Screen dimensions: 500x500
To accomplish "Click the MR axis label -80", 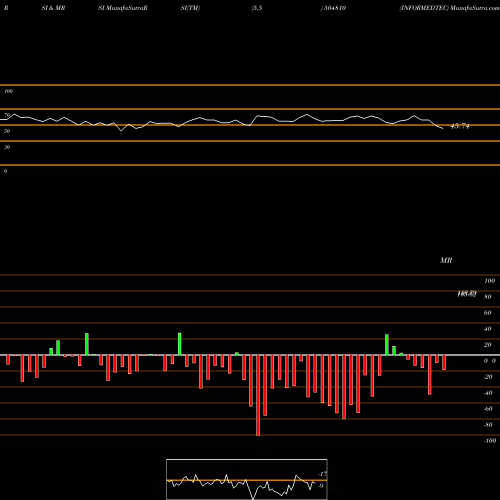I will tap(488, 425).
